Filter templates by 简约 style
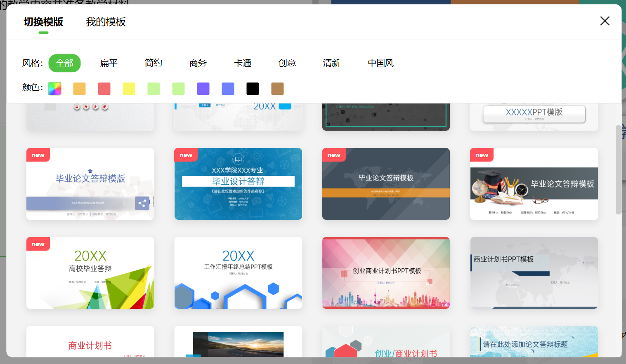This screenshot has height=364, width=626. tap(153, 63)
